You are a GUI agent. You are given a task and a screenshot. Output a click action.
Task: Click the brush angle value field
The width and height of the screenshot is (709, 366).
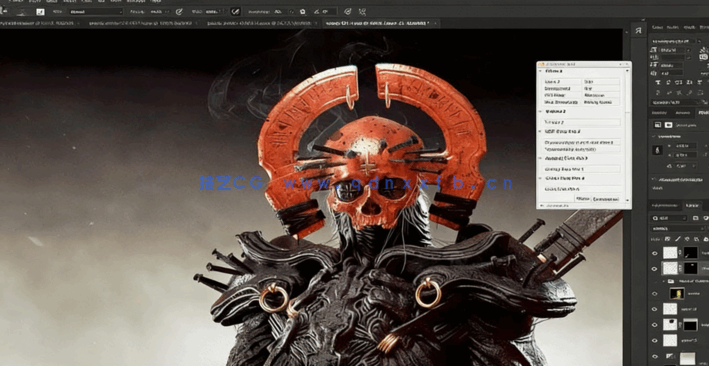329,12
